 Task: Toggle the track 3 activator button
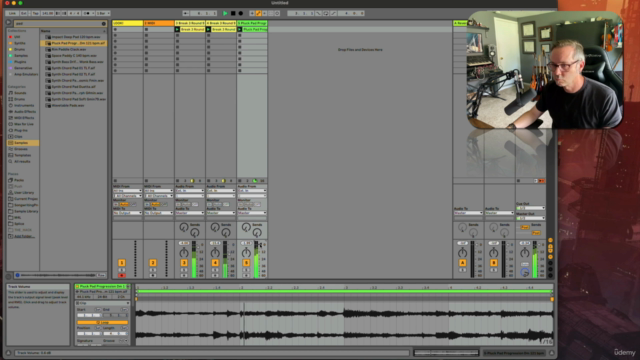(x=184, y=263)
